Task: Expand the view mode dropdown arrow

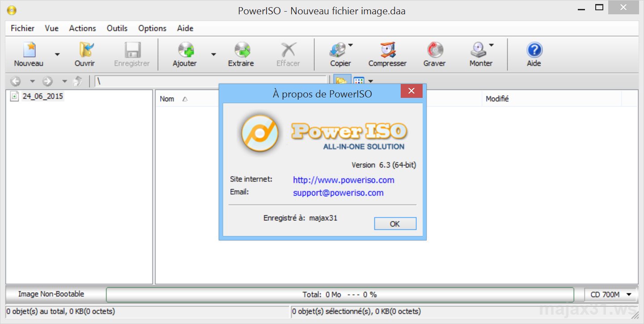Action: pyautogui.click(x=370, y=81)
